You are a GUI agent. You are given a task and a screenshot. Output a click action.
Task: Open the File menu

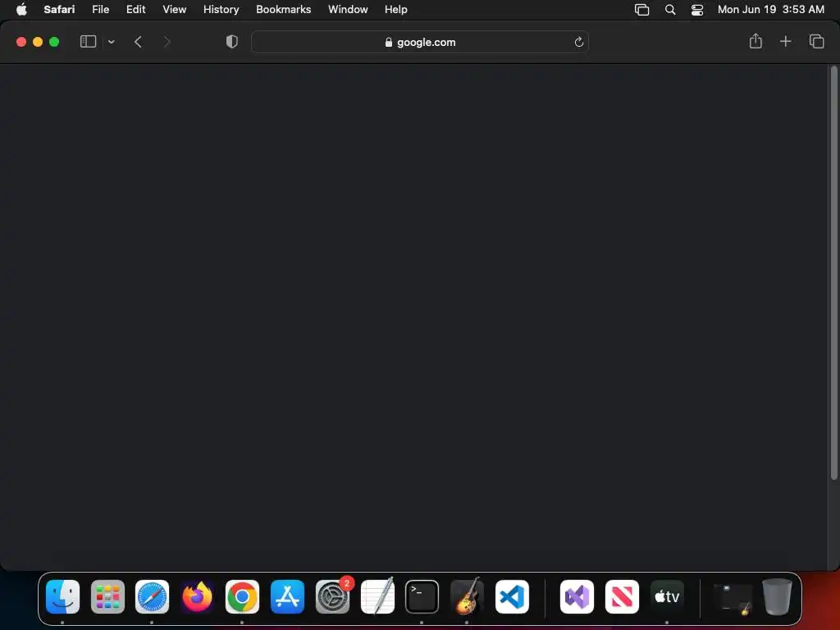coord(100,9)
